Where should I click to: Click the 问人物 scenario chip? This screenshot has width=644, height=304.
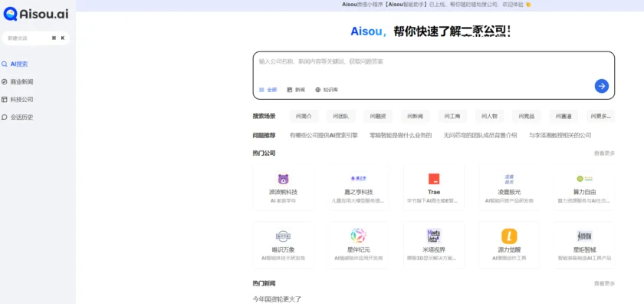point(490,117)
